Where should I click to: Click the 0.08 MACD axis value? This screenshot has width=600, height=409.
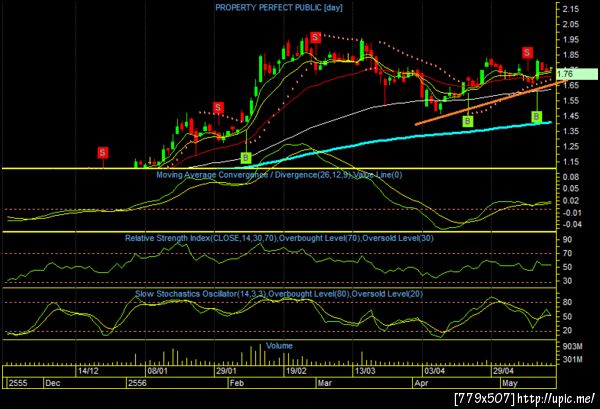(x=571, y=177)
